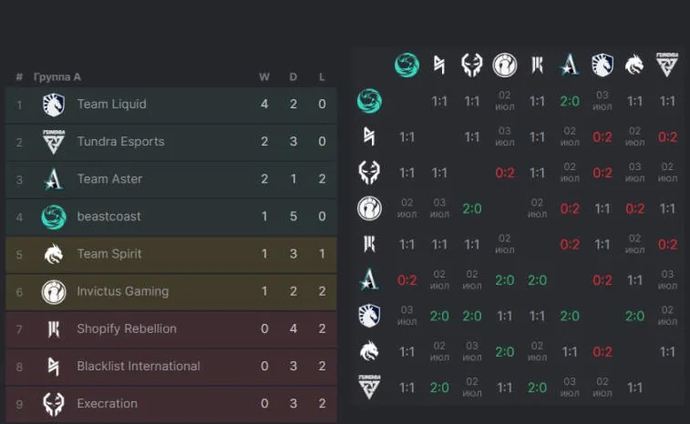Select Invictus Gaming logo in standings list
This screenshot has width=690, height=424.
[53, 292]
